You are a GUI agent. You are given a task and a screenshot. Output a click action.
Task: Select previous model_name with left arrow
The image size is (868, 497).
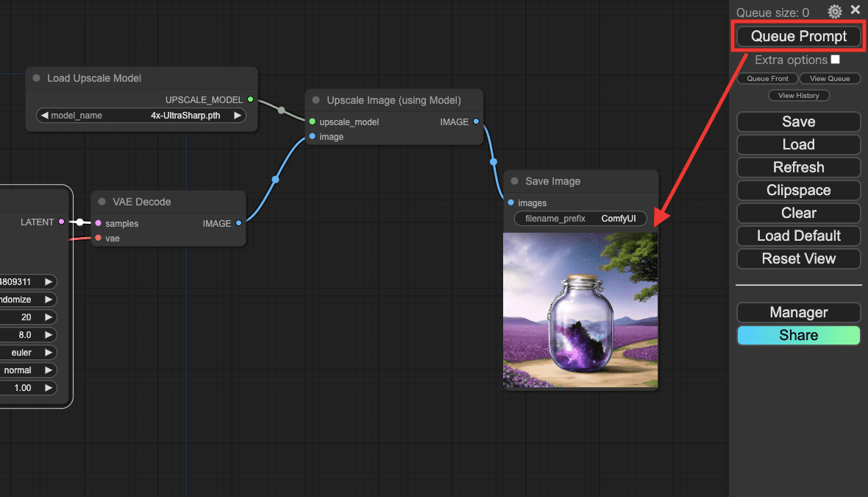tap(44, 116)
